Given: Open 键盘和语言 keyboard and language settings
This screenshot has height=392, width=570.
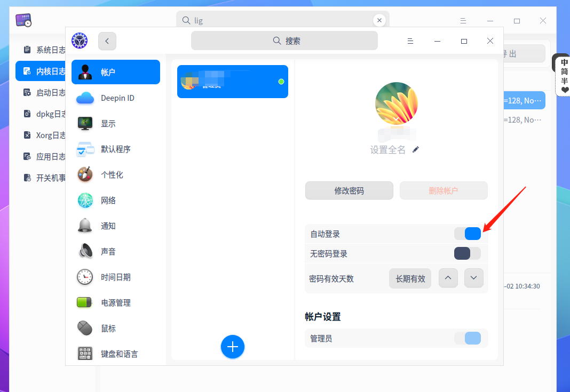Looking at the screenshot, I should 116,354.
